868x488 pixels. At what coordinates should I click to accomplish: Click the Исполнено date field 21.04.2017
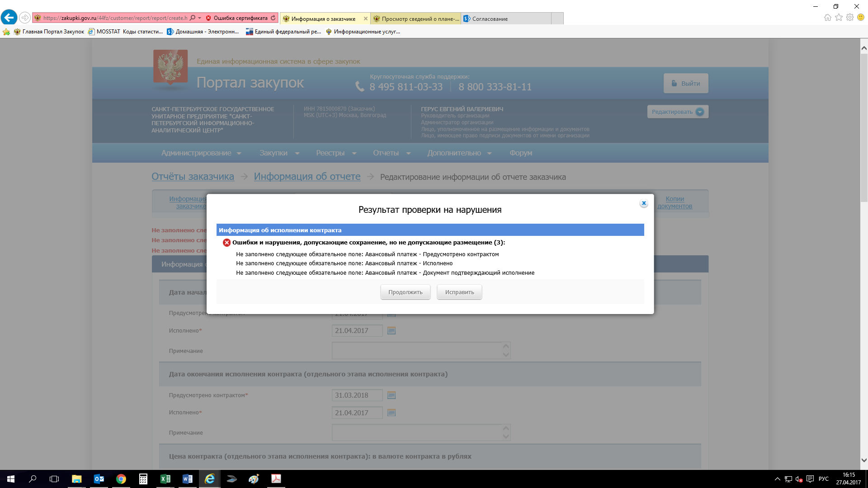[357, 331]
